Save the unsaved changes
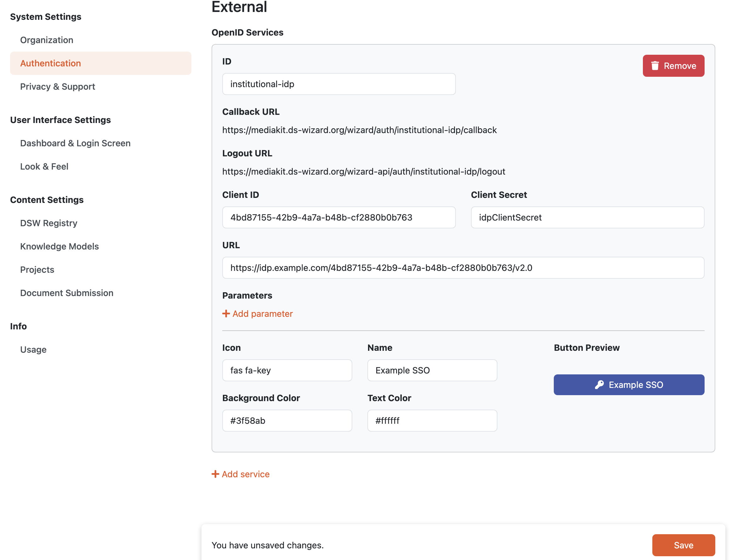 click(683, 545)
